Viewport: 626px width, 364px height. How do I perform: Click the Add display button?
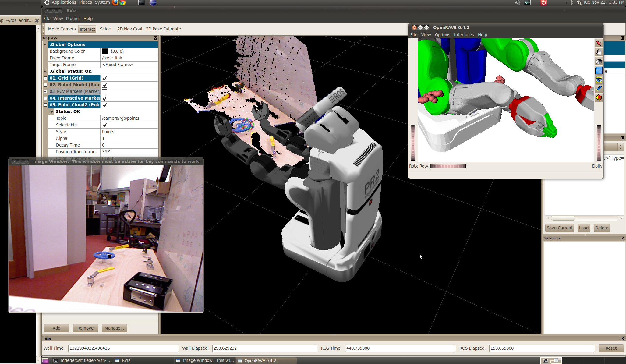coord(56,328)
